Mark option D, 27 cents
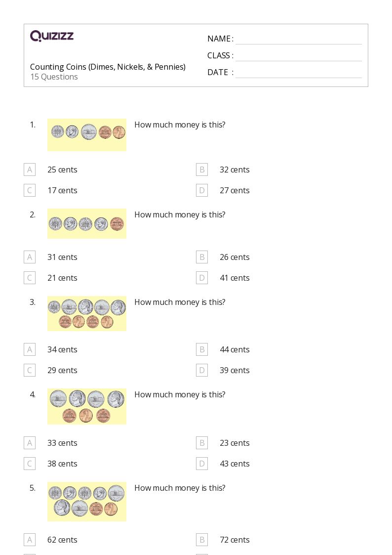392x555 pixels. point(202,190)
